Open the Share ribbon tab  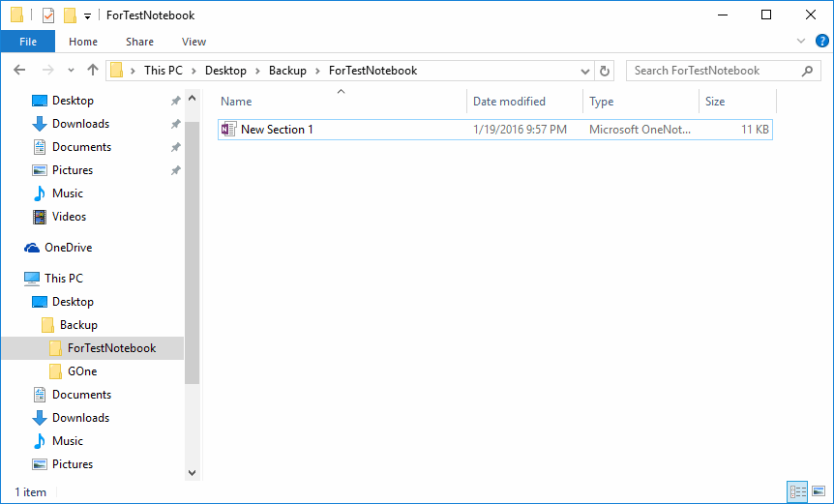(x=139, y=42)
